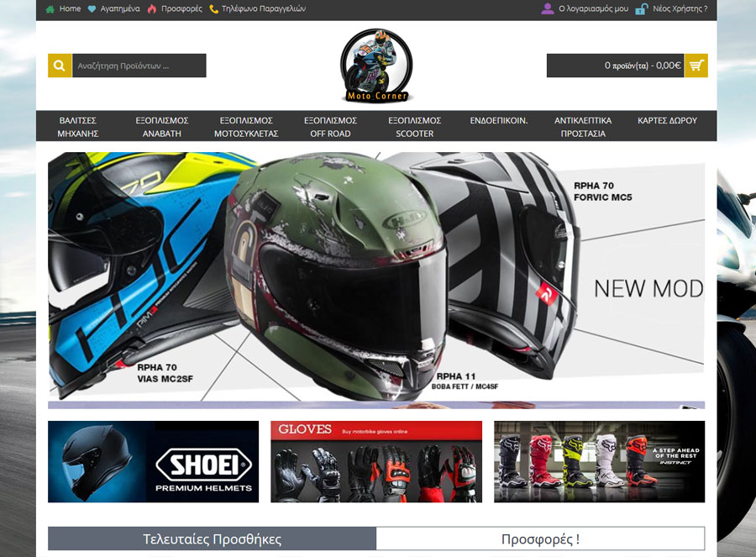The height and width of the screenshot is (557, 756).
Task: Click the flame offers icon
Action: point(152,9)
